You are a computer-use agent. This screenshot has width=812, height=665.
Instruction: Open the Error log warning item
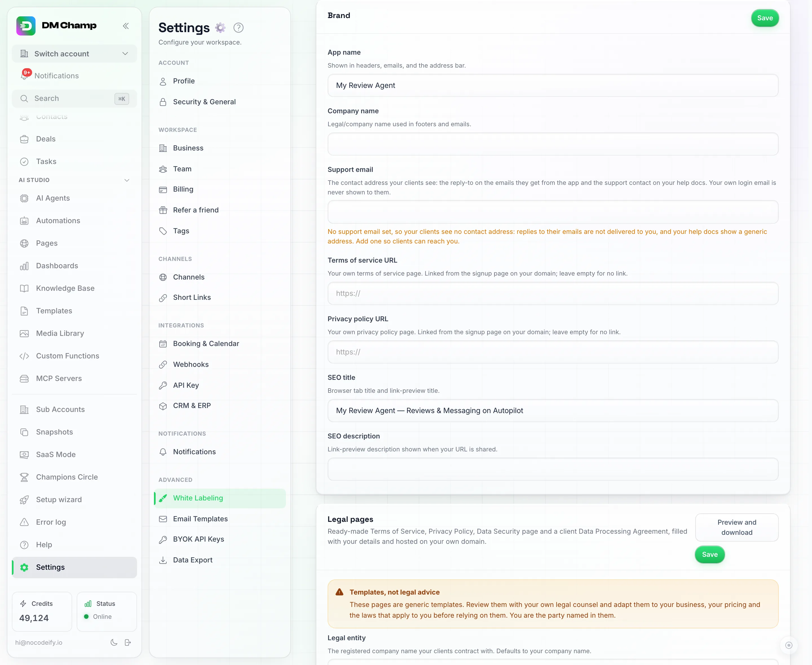click(x=74, y=522)
